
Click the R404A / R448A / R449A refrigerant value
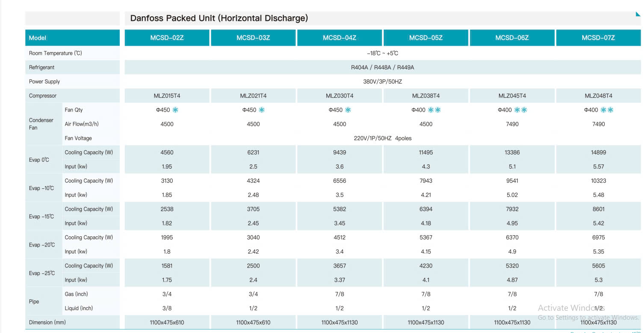click(382, 67)
